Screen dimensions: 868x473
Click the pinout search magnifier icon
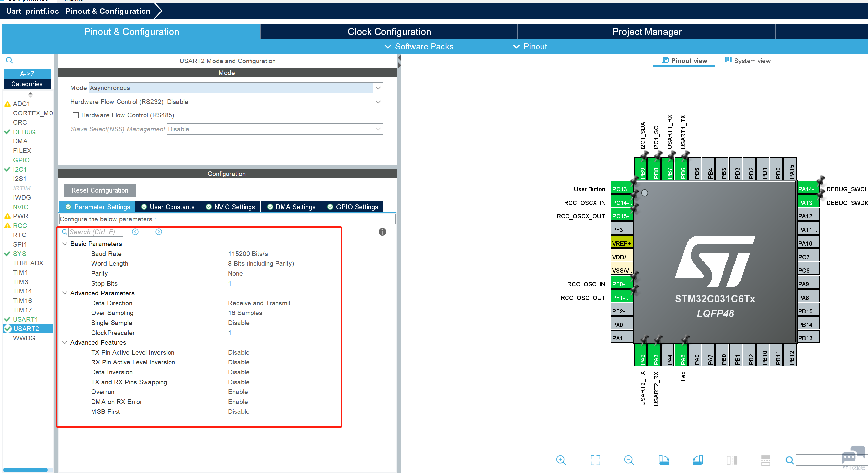coord(789,460)
